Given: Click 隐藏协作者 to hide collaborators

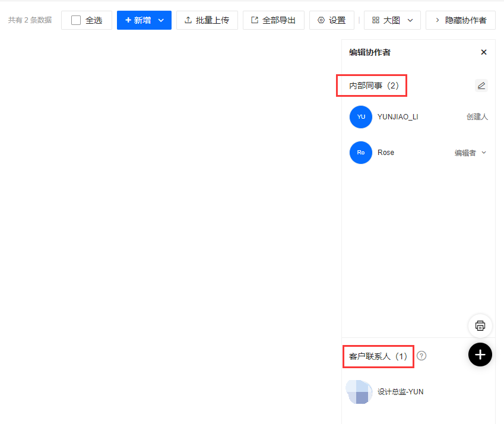Looking at the screenshot, I should coord(460,20).
